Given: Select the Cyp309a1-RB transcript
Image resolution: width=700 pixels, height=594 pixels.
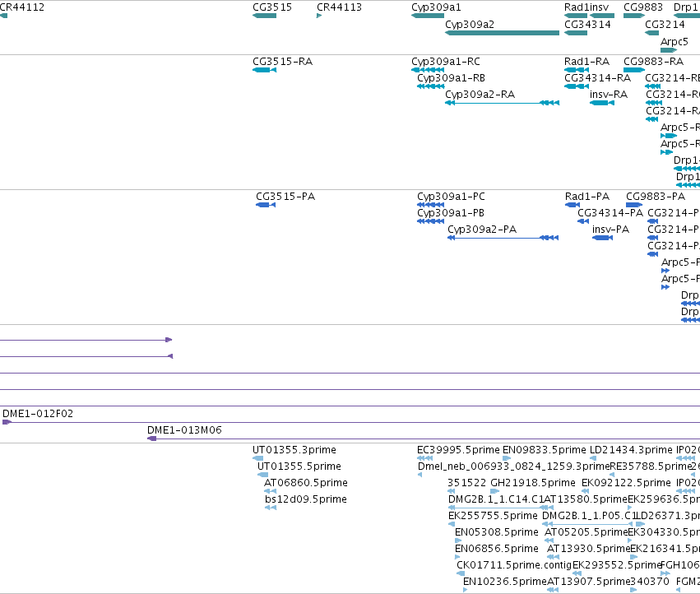Looking at the screenshot, I should click(430, 86).
